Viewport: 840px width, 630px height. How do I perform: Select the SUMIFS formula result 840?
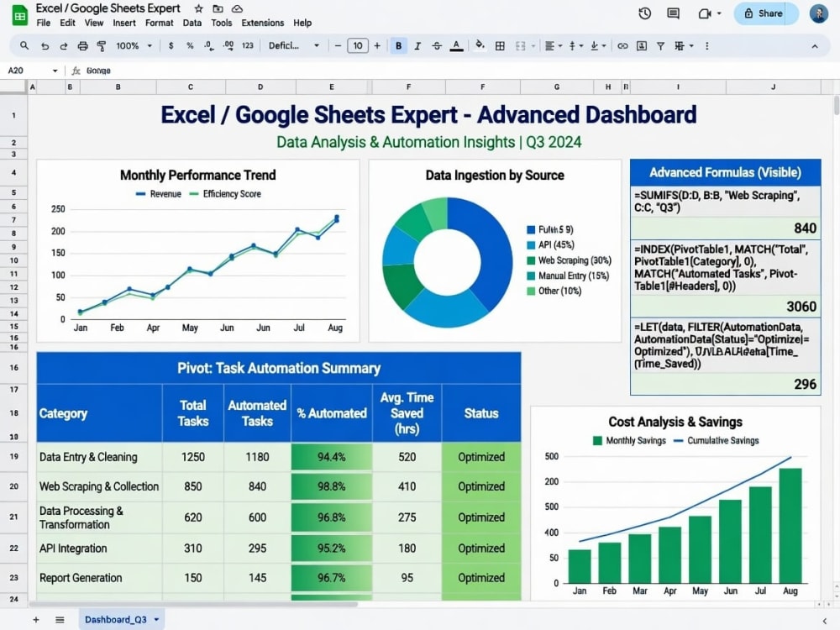click(x=726, y=228)
